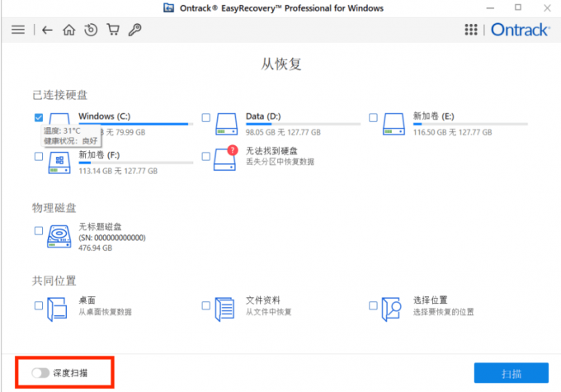Viewport: 561px width, 392px height.
Task: Select the 新加卷 (F:) label
Action: pos(99,155)
